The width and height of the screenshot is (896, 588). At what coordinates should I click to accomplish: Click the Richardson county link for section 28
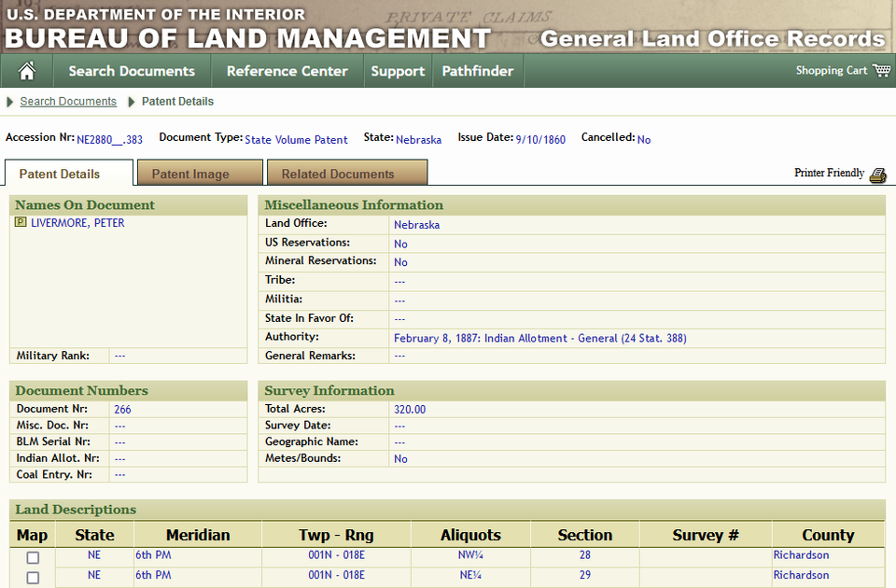pyautogui.click(x=801, y=554)
